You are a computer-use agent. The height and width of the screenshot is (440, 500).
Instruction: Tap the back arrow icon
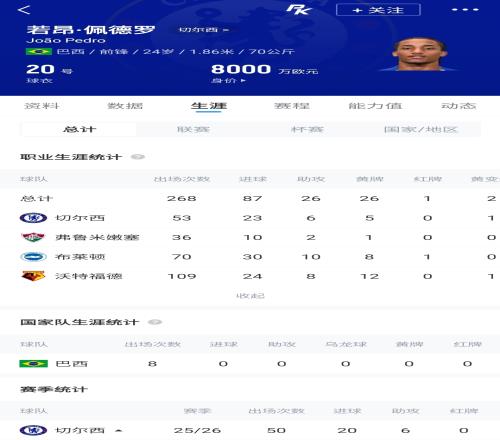tap(24, 10)
